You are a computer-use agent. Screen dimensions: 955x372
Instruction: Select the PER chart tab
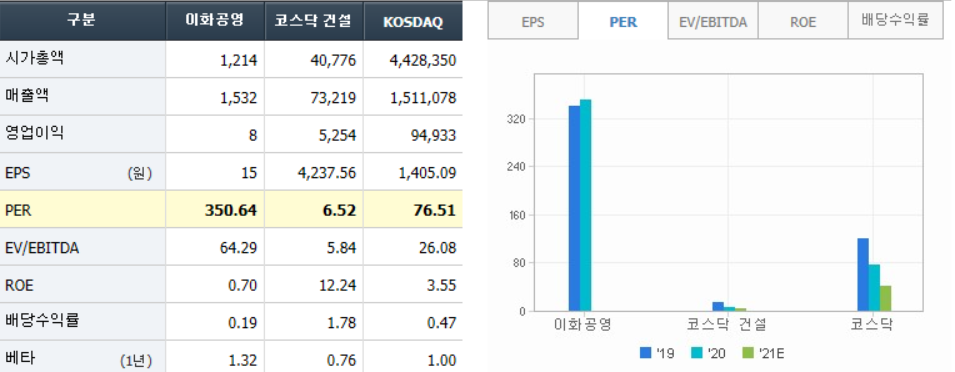[623, 22]
